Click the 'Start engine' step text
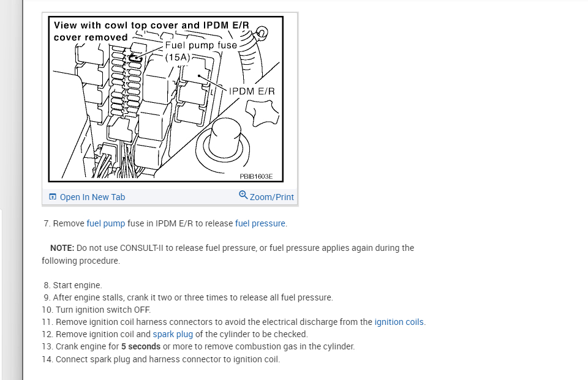588x380 pixels. pyautogui.click(x=77, y=285)
